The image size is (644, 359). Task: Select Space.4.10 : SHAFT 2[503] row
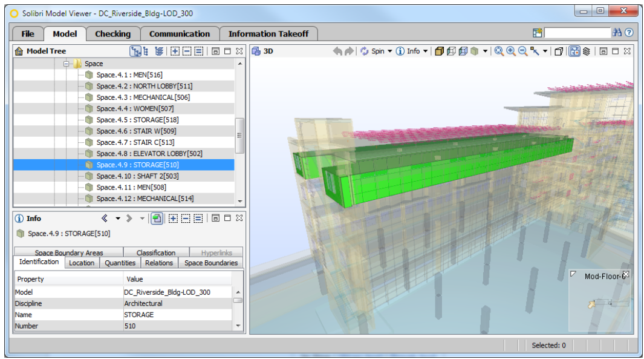[124, 176]
